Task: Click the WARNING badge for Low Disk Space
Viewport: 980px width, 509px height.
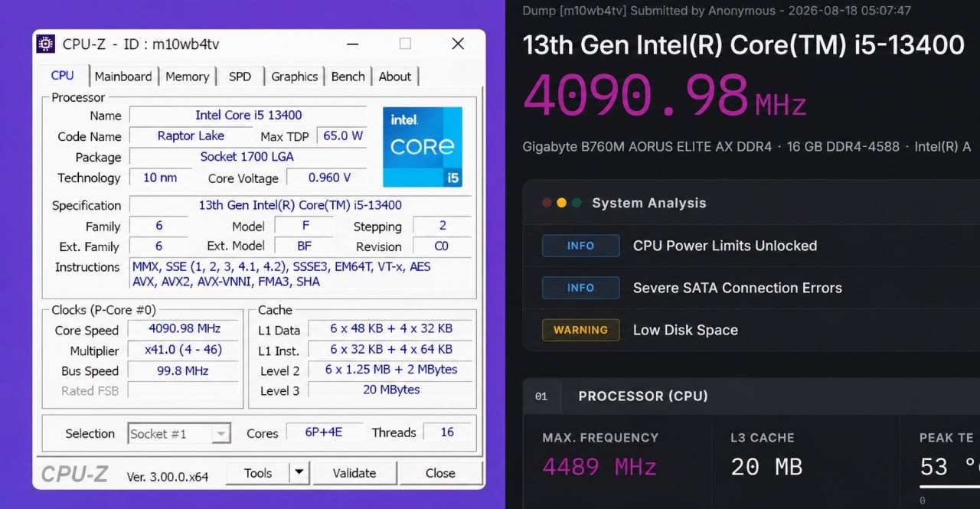Action: [x=580, y=330]
